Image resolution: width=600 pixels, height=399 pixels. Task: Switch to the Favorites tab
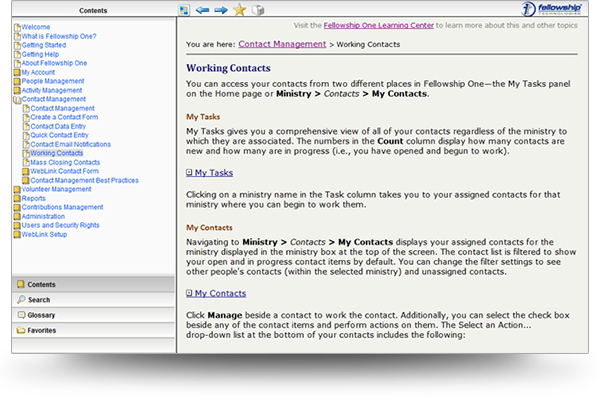(93, 330)
